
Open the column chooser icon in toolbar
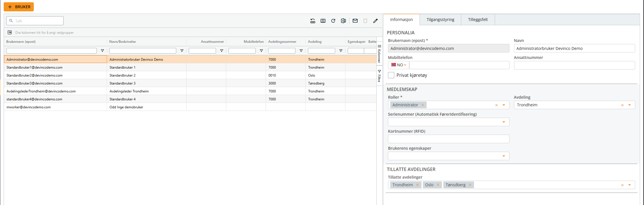pyautogui.click(x=323, y=21)
